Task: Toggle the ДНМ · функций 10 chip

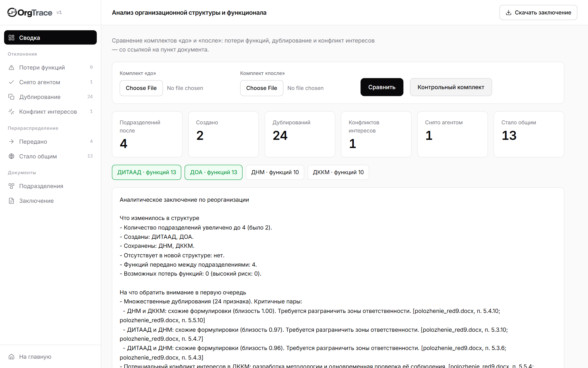Action: [x=275, y=172]
